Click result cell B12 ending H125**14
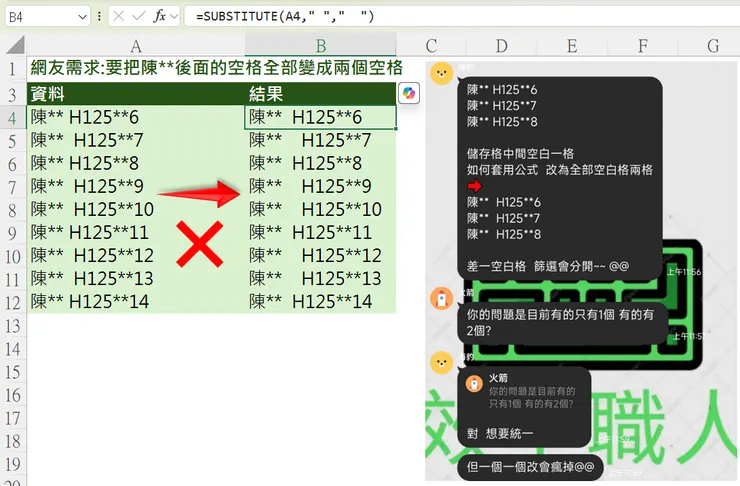Viewport: 740px width, 486px height. (x=320, y=302)
